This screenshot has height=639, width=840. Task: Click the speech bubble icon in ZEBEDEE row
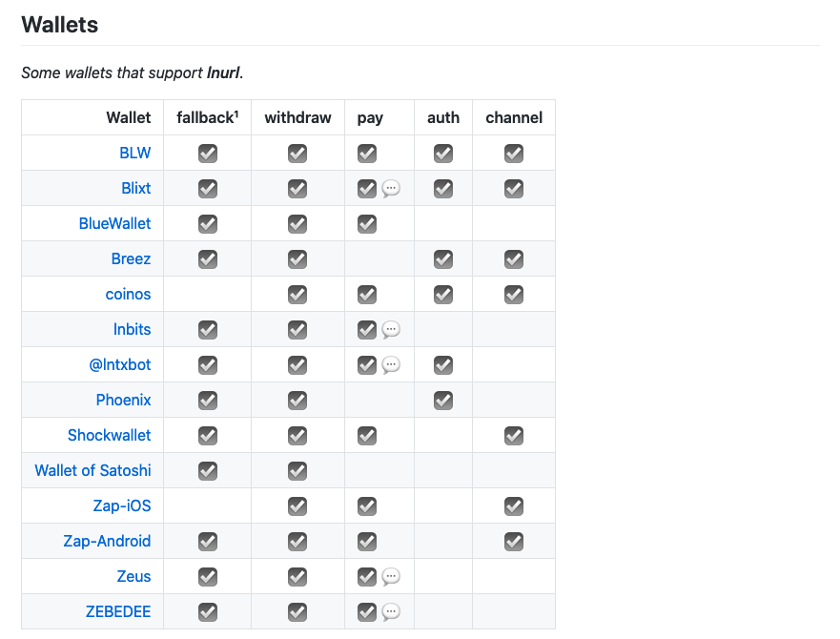click(391, 612)
